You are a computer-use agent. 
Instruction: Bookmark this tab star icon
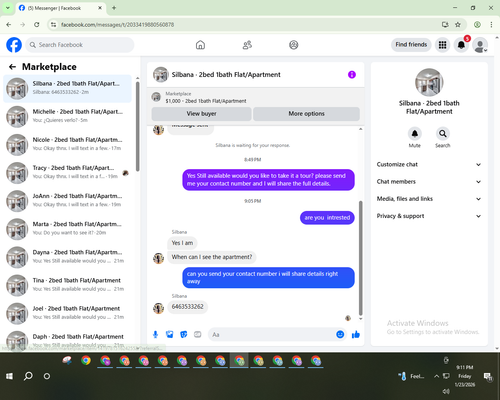coord(458,25)
